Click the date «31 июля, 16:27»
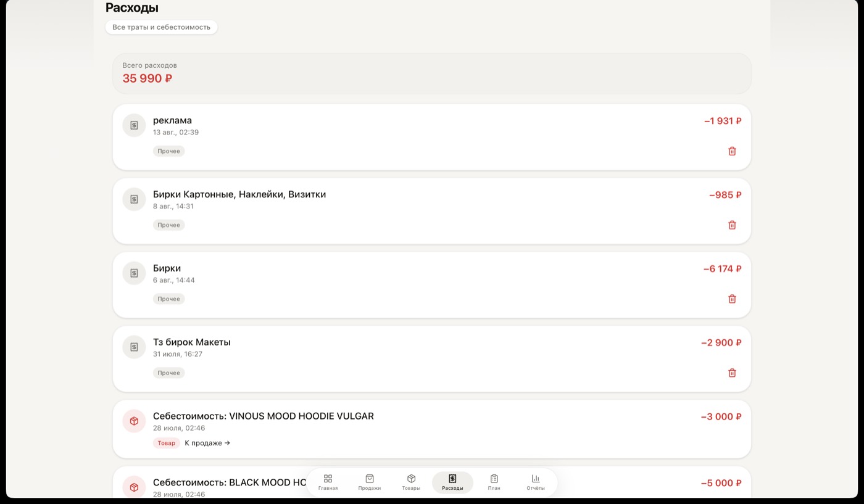The height and width of the screenshot is (504, 864). (178, 355)
